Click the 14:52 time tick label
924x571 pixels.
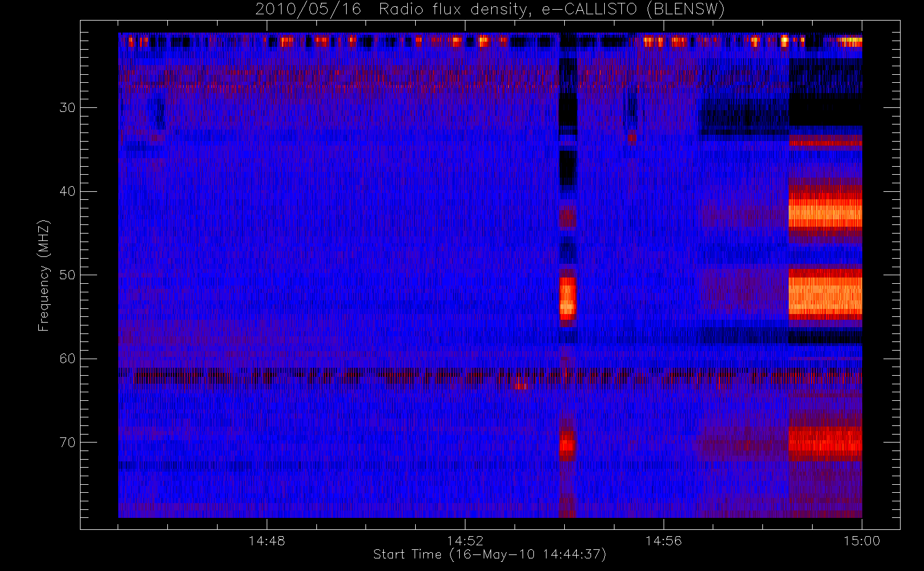tap(465, 541)
